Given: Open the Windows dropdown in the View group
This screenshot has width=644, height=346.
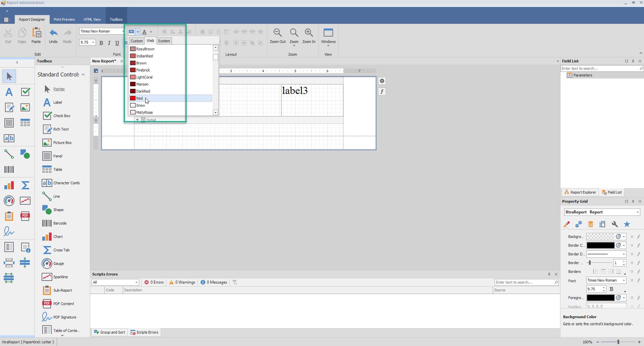Looking at the screenshot, I should click(328, 36).
